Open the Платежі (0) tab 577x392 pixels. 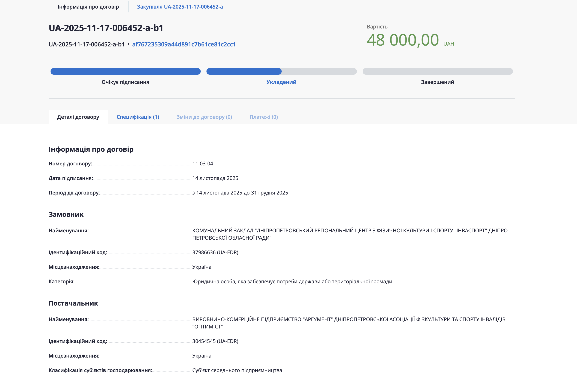[264, 117]
